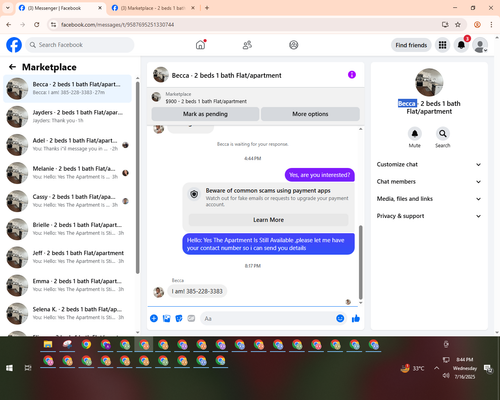Switch to the Marketplace browser tab
This screenshot has height=400, width=500.
tap(153, 8)
